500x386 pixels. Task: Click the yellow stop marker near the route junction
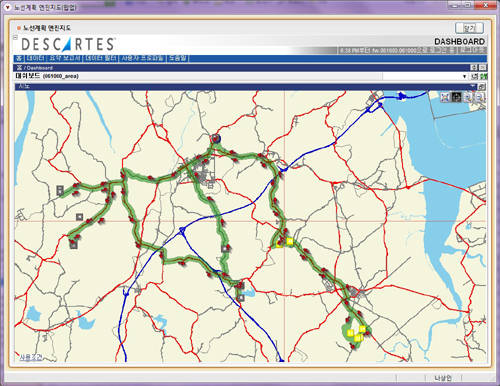point(289,241)
